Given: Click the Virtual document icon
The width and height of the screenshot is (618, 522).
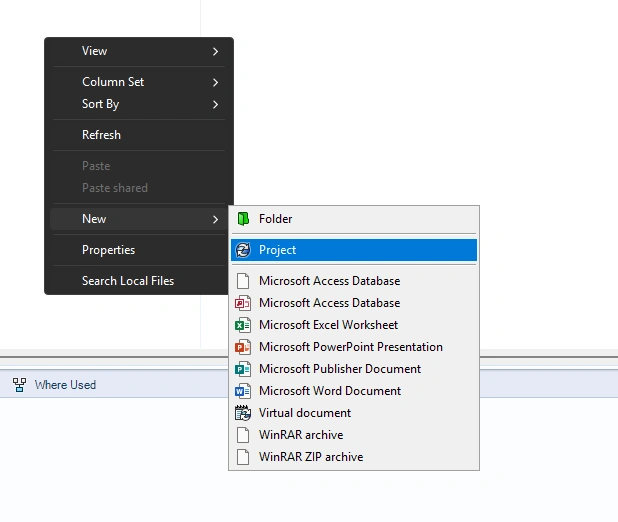Looking at the screenshot, I should 242,413.
